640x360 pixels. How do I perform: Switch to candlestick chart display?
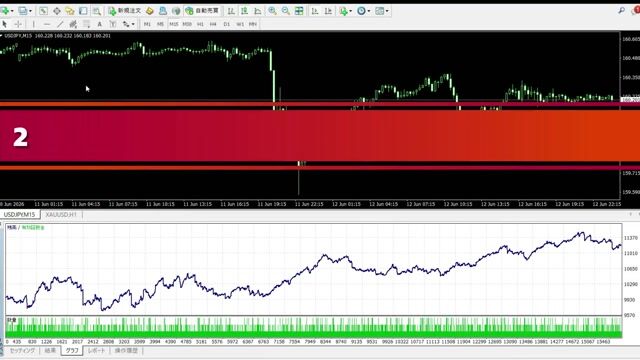point(244,11)
